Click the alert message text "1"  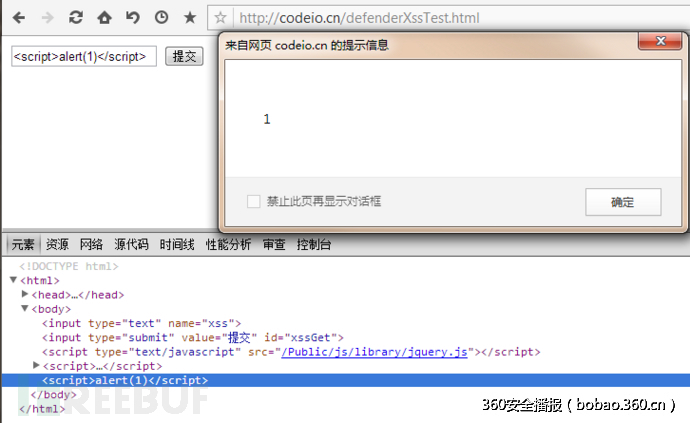pyautogui.click(x=267, y=119)
